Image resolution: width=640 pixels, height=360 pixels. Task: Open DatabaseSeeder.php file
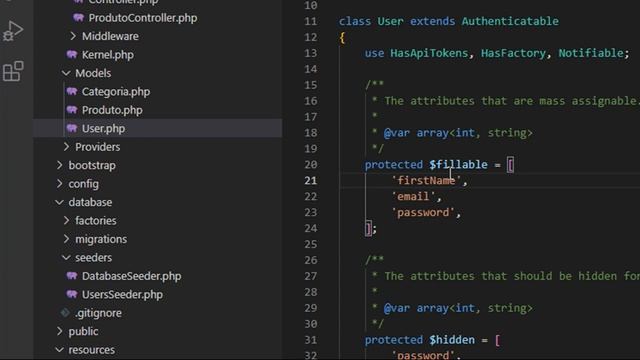coord(131,276)
